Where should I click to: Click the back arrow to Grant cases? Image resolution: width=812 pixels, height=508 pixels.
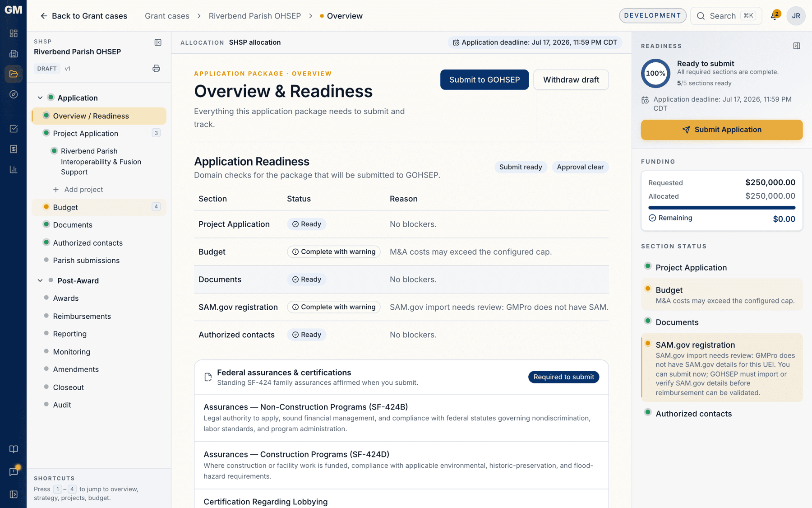[44, 16]
